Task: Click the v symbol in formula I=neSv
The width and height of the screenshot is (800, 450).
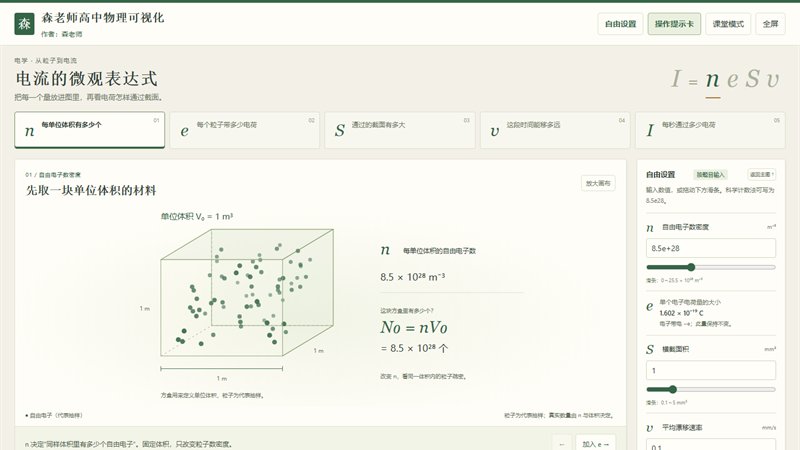Action: click(x=772, y=79)
